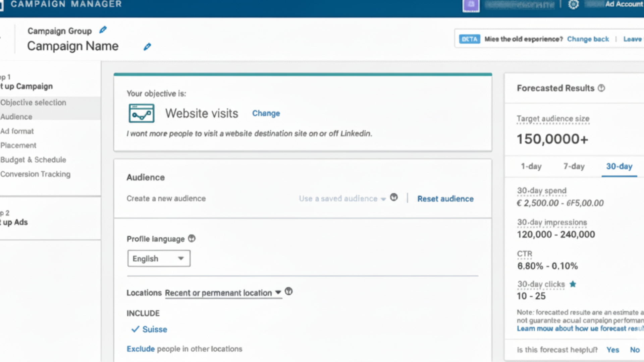Click edit pencil next to Campaign Name

(x=147, y=47)
